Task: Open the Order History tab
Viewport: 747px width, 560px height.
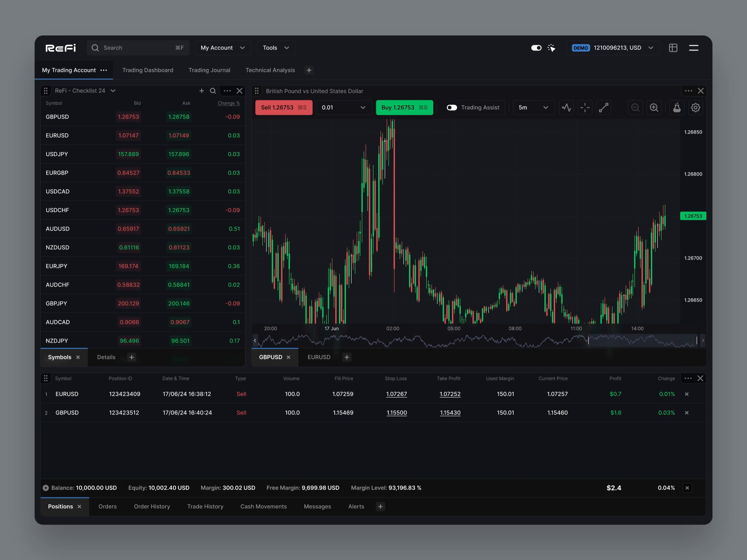Action: tap(152, 507)
